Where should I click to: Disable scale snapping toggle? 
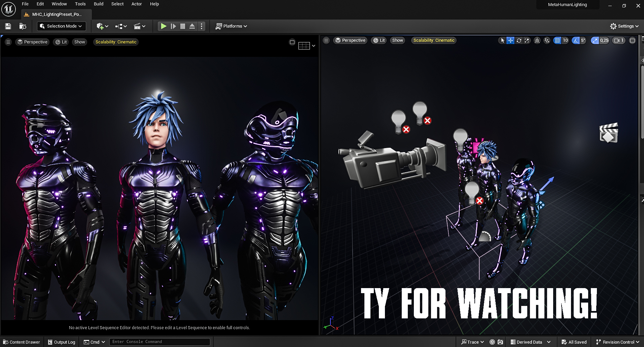[595, 40]
